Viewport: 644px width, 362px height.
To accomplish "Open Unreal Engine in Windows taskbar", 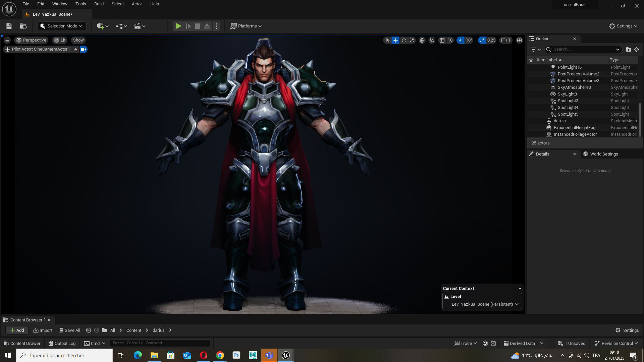I will 286,355.
